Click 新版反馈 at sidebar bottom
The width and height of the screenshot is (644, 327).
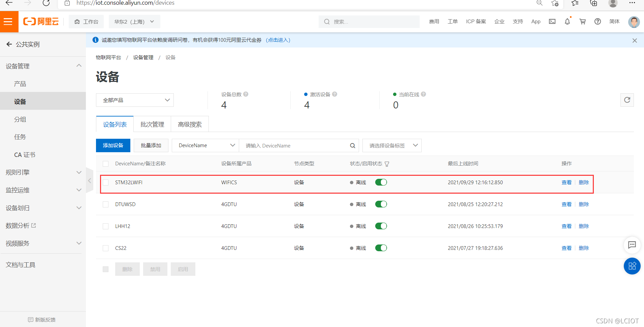click(42, 320)
